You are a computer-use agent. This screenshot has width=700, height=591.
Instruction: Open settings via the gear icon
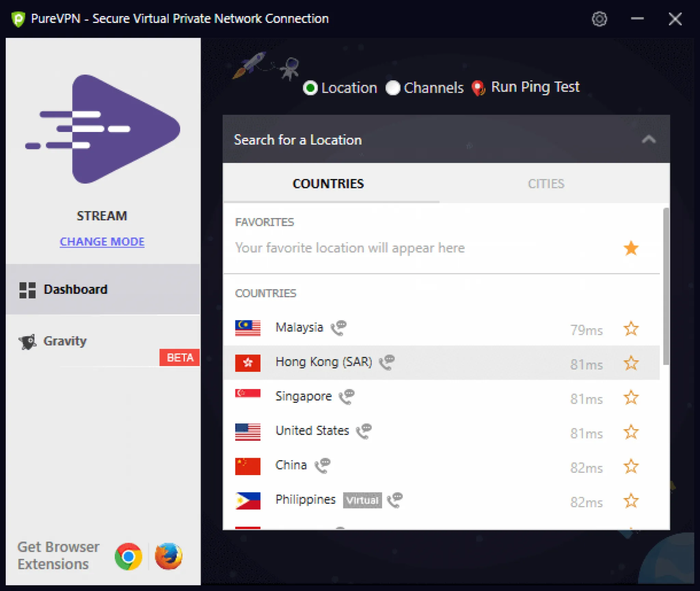599,19
